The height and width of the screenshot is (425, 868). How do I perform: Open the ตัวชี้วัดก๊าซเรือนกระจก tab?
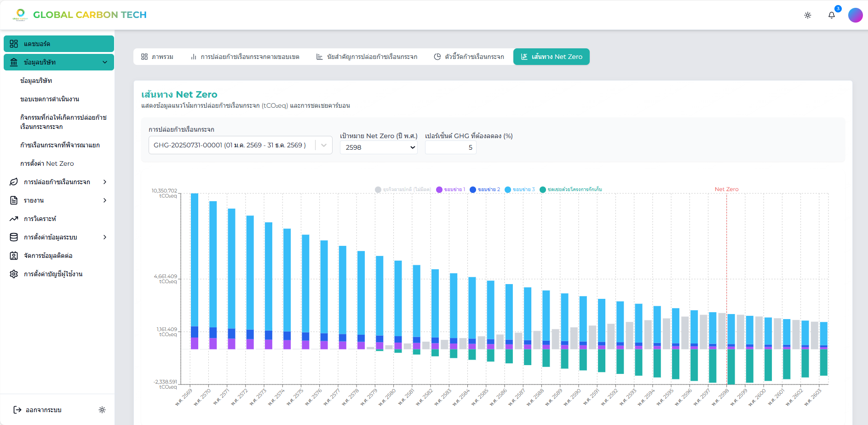pyautogui.click(x=469, y=57)
